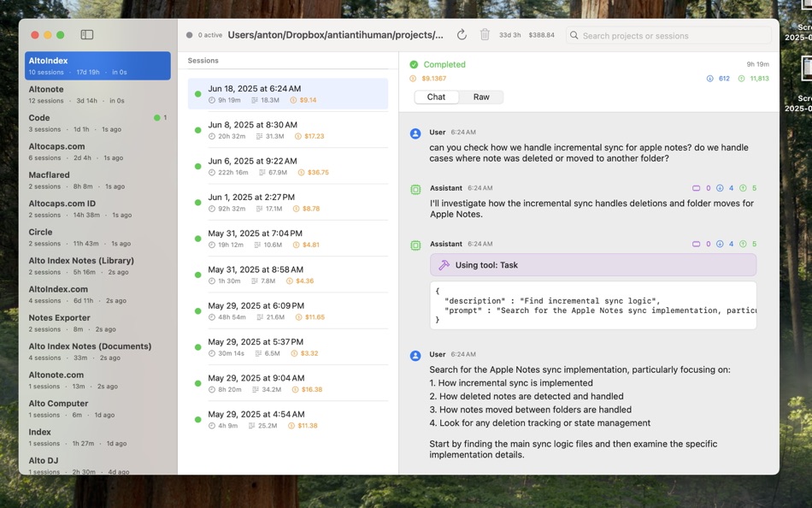Screen dimensions: 812x508
Task: Open the May 29, 2025 at 4:54 AM session
Action: tap(288, 420)
